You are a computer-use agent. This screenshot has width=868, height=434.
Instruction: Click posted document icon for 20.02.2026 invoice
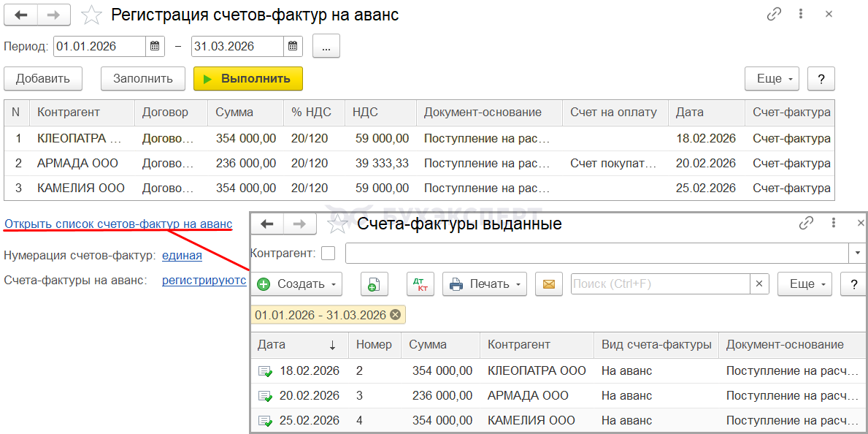pyautogui.click(x=266, y=396)
